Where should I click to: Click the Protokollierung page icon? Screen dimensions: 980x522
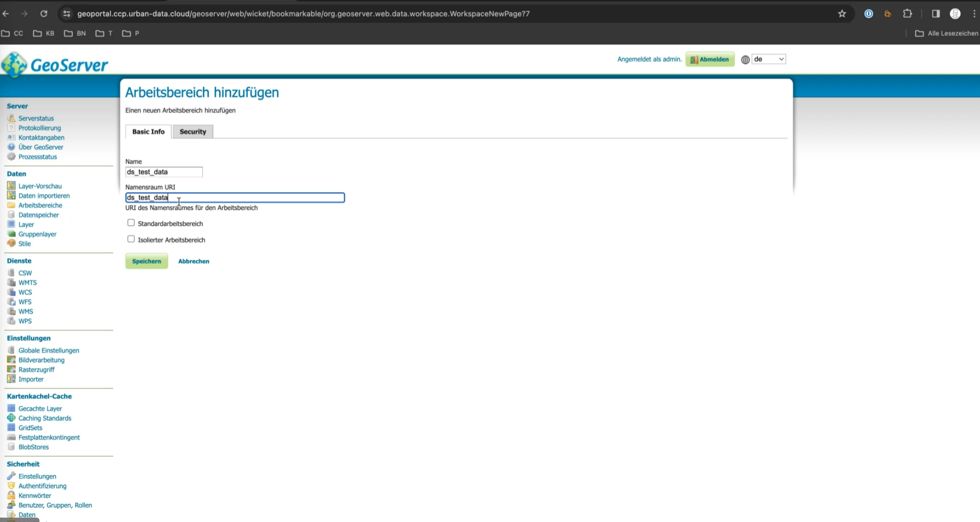11,128
